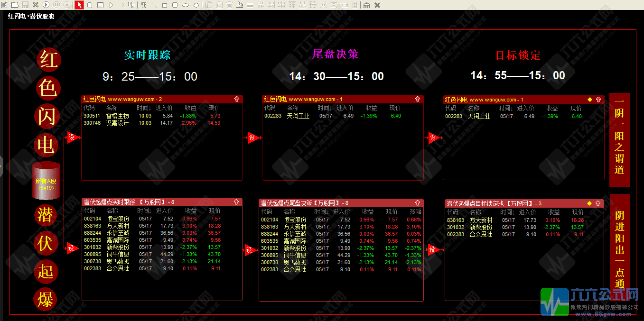Screen dimensions: 644x321
Task: Collapse 潜伏起爆点实时跟踪 panel using up arrow
Action: click(x=237, y=202)
